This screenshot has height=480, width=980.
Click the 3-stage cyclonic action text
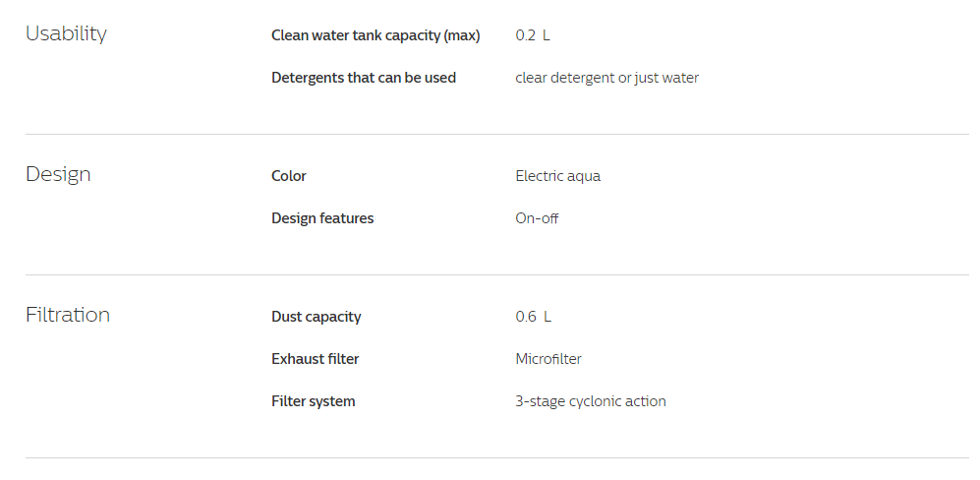[x=591, y=401]
